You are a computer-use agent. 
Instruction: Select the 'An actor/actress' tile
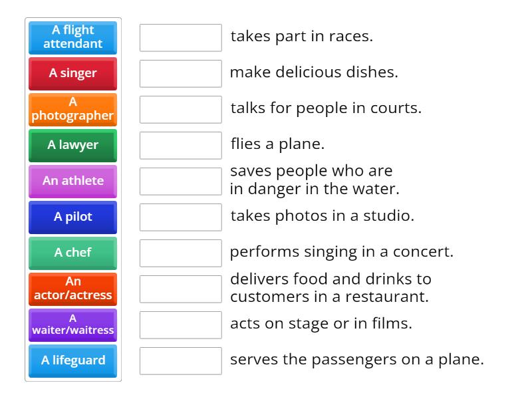73,289
